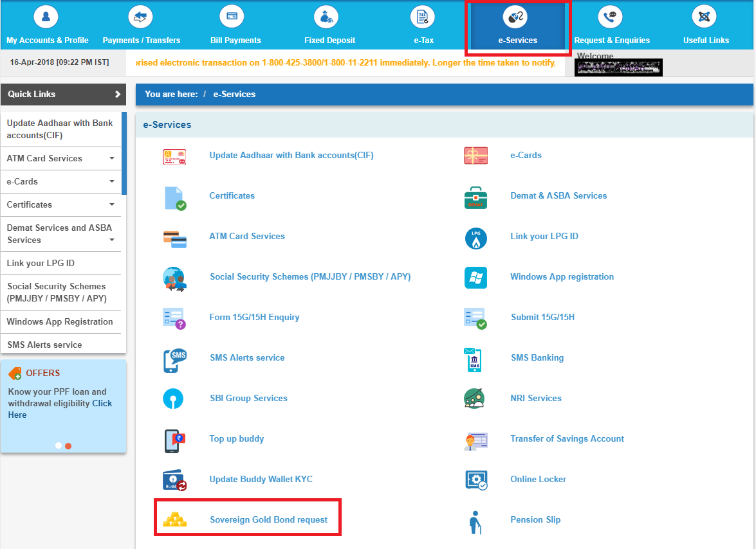Open Sovereign Gold Bond request link
756x549 pixels.
coord(268,519)
